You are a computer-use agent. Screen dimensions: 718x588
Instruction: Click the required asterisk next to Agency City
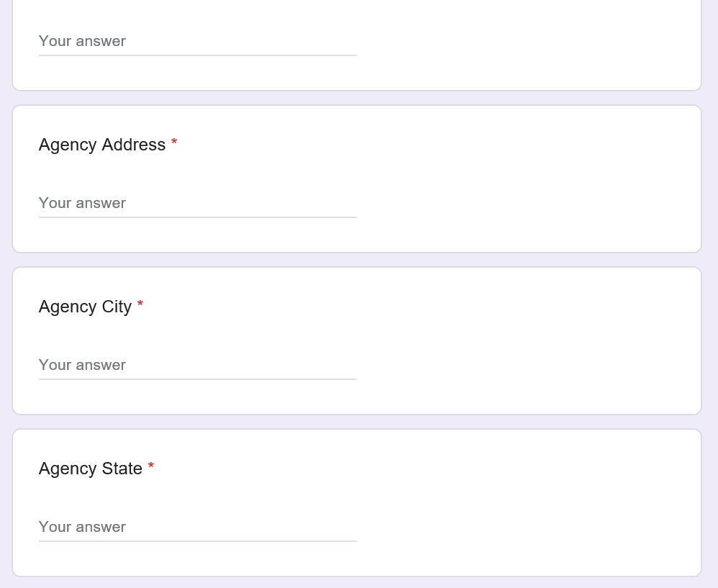coord(140,305)
